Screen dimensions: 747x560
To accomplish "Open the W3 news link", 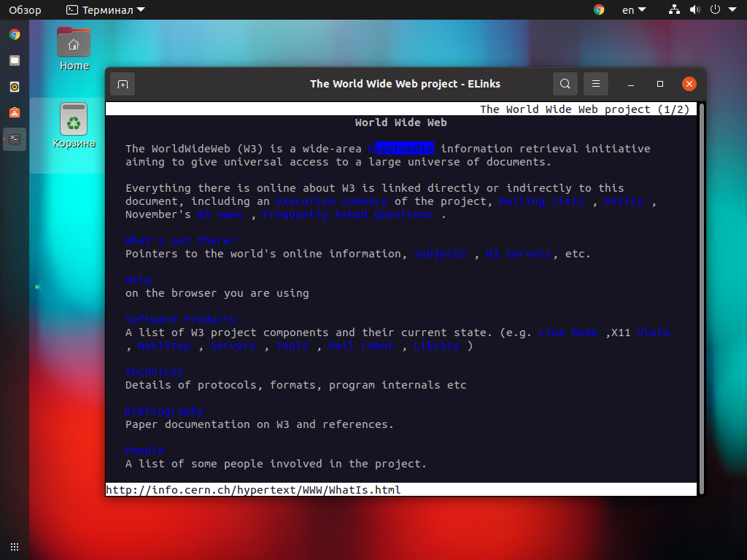I will point(220,215).
